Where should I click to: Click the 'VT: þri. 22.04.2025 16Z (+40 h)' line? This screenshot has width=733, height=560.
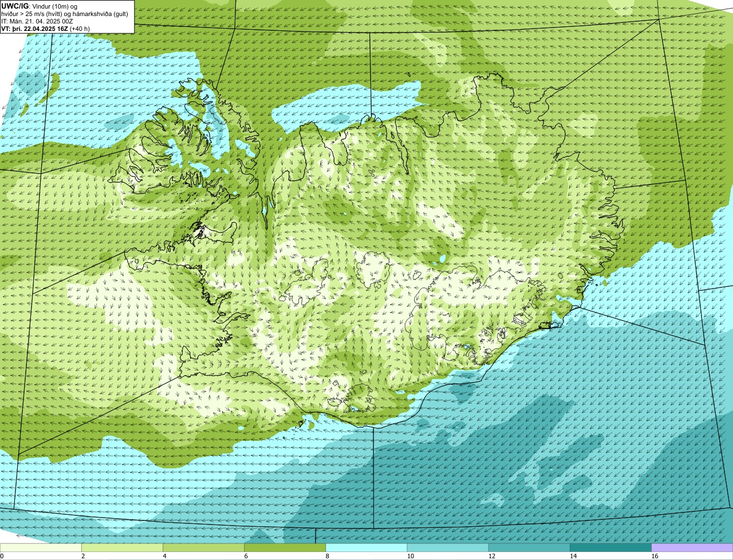coord(46,28)
